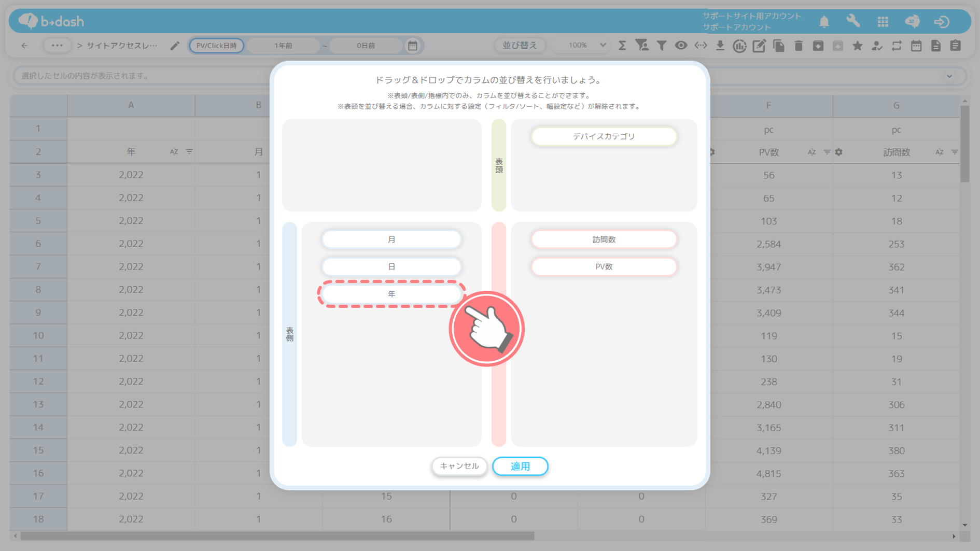This screenshot has height=551, width=980.
Task: Click the edit note icon in toolbar
Action: pos(759,46)
